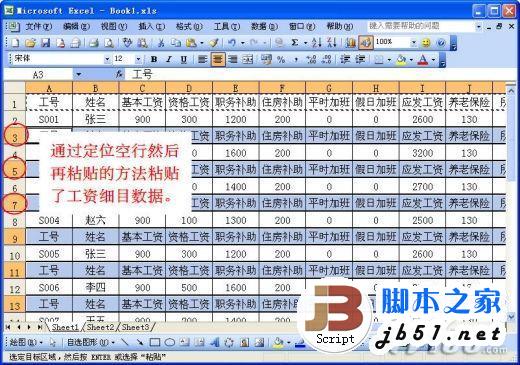Increase decimal places icon
This screenshot has width=520, height=365.
311,60
